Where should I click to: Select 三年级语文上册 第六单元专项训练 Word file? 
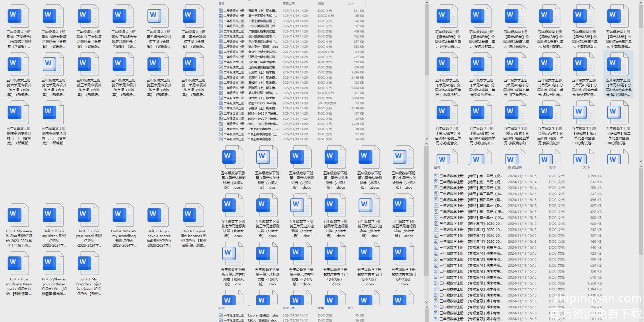tap(19, 64)
